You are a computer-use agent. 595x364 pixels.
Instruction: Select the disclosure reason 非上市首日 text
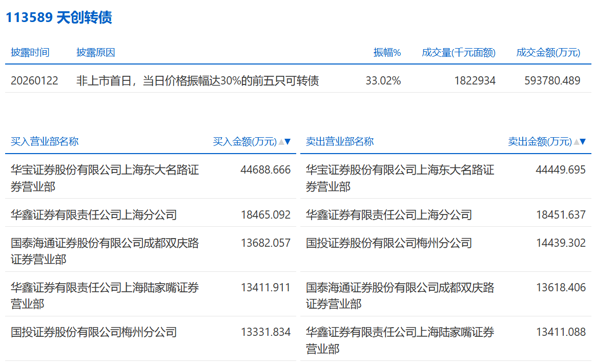(198, 81)
